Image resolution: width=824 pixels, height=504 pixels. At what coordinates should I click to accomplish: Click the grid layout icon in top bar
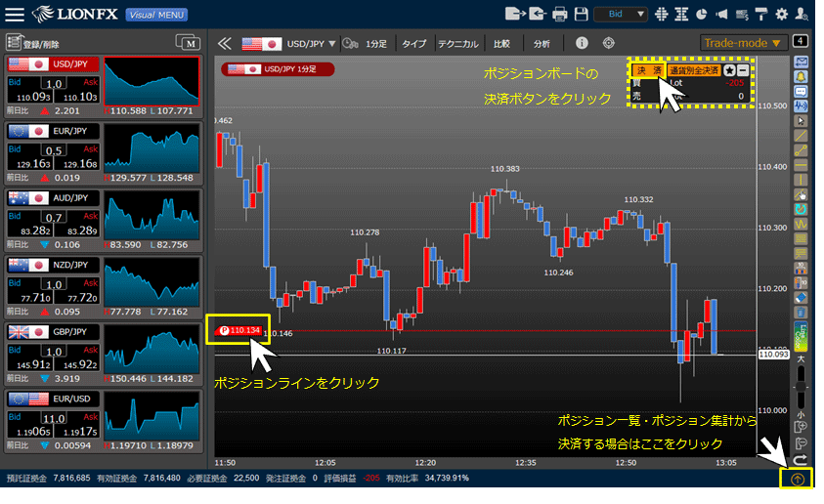click(662, 15)
